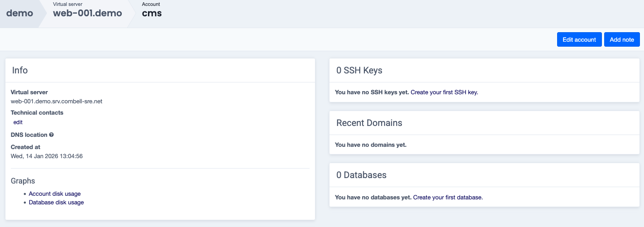
Task: Click the web-001.demo.srv.combell-sre.net hostname
Action: click(x=57, y=101)
